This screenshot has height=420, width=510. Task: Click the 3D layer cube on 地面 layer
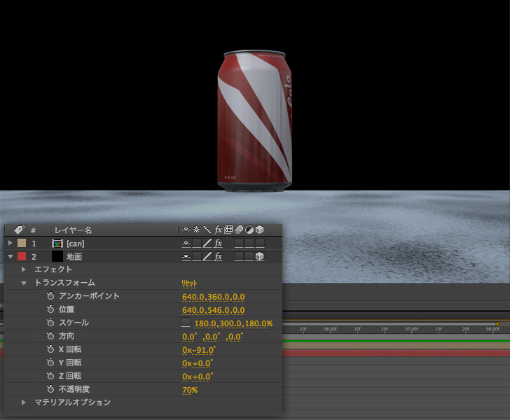point(259,257)
